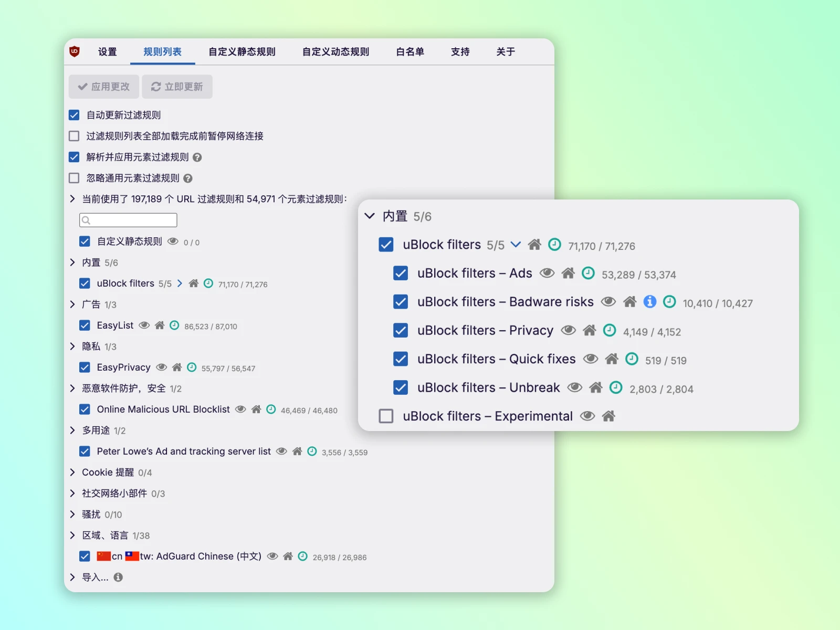840x630 pixels.
Task: Enable uBlock filters – Experimental checkbox
Action: click(x=386, y=416)
